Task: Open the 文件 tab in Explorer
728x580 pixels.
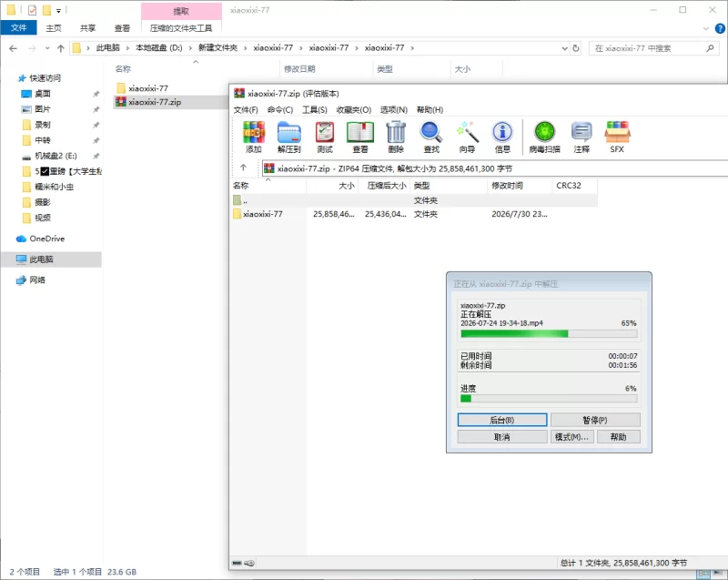Action: click(x=18, y=28)
